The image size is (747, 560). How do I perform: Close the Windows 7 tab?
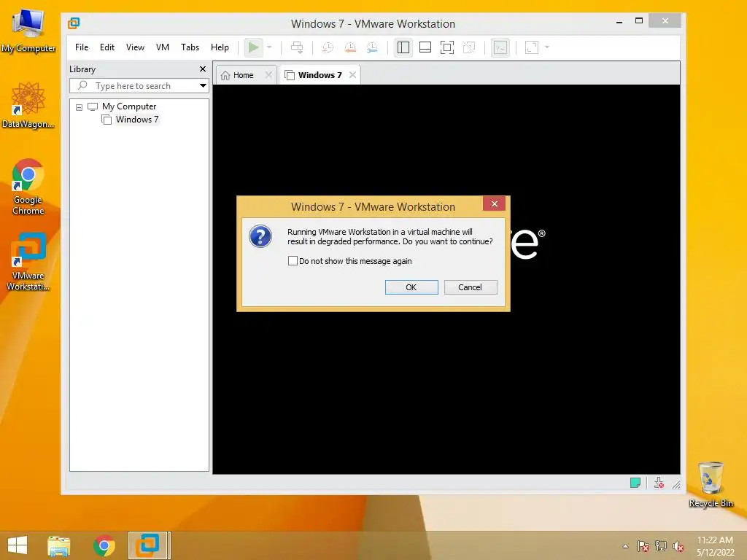point(352,75)
